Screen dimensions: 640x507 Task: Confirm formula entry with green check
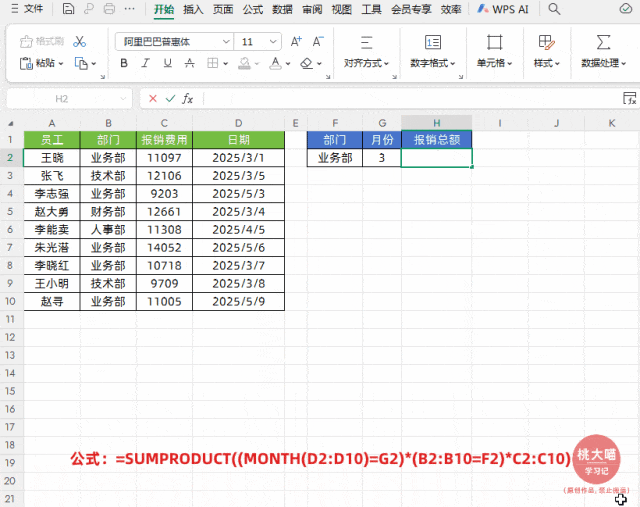[x=170, y=98]
